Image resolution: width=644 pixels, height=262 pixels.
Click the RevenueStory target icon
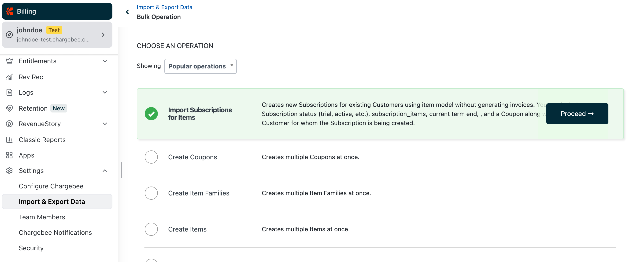(10, 124)
